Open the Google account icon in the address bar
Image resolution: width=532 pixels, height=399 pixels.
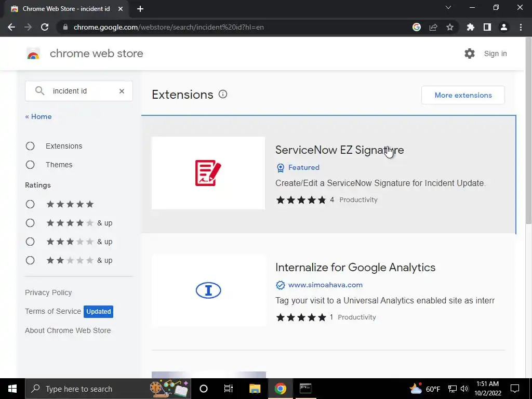417,27
